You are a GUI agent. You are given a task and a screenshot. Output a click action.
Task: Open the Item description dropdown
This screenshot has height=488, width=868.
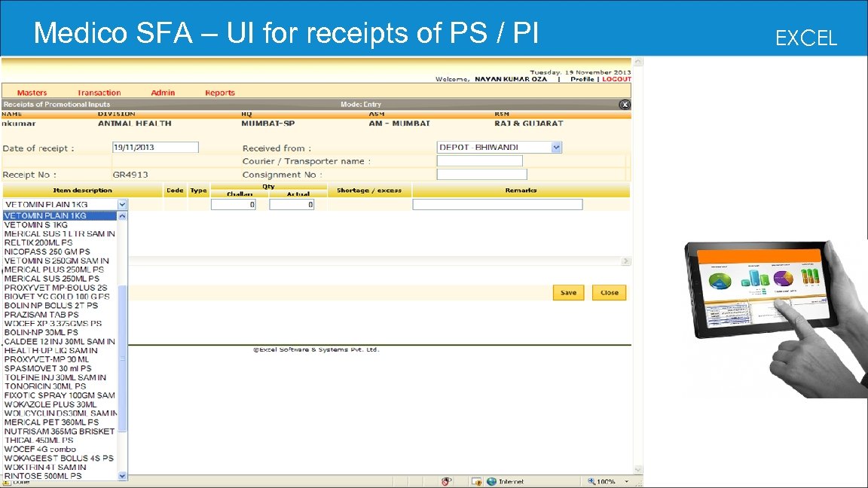[x=121, y=203]
